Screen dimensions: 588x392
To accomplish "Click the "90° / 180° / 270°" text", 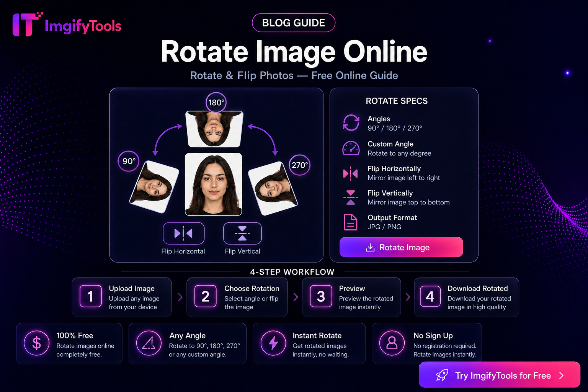I will (x=395, y=128).
